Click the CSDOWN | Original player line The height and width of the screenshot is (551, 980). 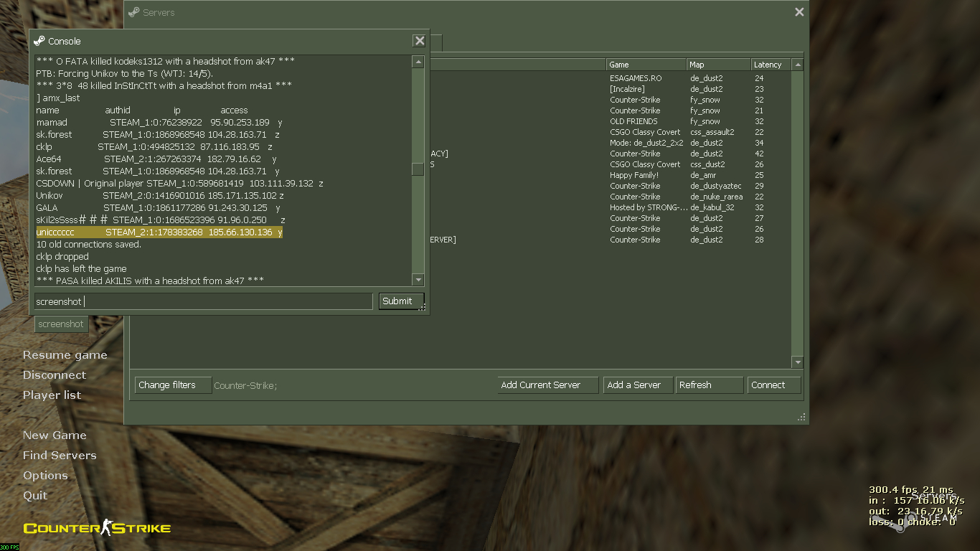pos(179,184)
